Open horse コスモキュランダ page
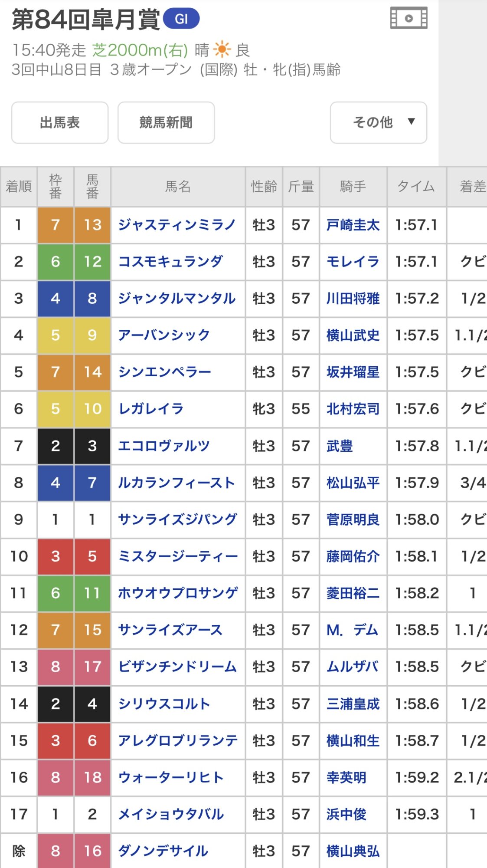 pyautogui.click(x=170, y=262)
